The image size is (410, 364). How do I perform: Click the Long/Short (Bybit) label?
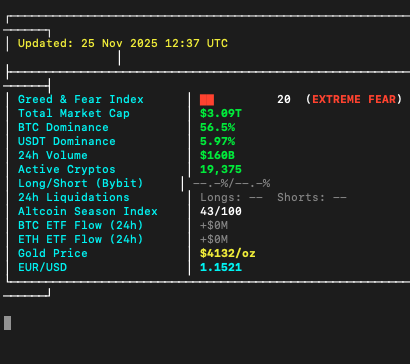tap(81, 183)
